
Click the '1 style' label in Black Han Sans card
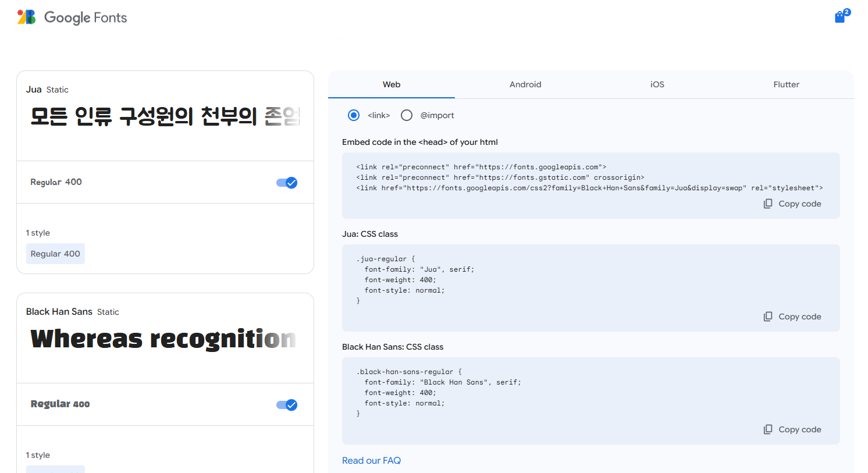38,455
